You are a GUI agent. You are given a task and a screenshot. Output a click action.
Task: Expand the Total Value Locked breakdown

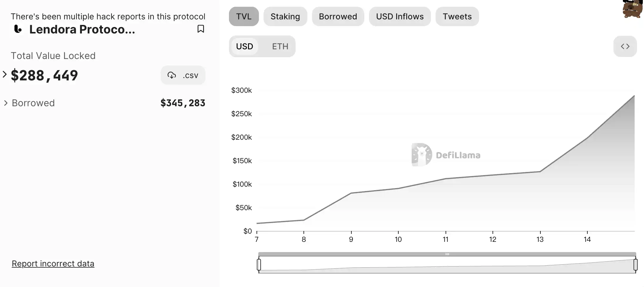coord(5,75)
